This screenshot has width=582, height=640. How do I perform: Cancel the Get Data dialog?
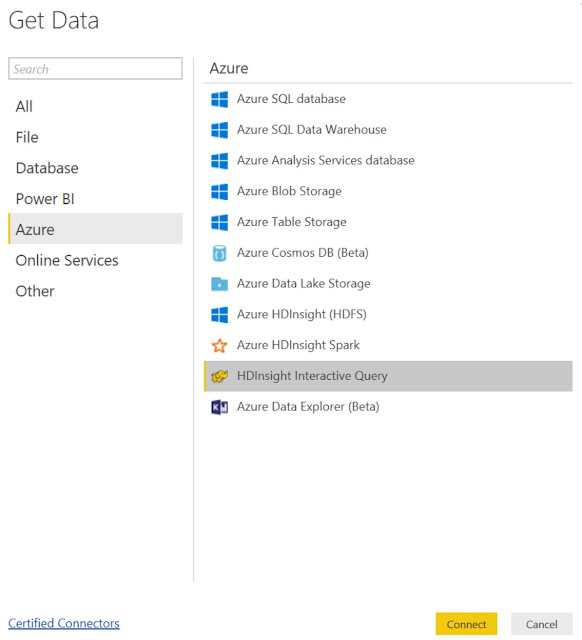point(541,624)
